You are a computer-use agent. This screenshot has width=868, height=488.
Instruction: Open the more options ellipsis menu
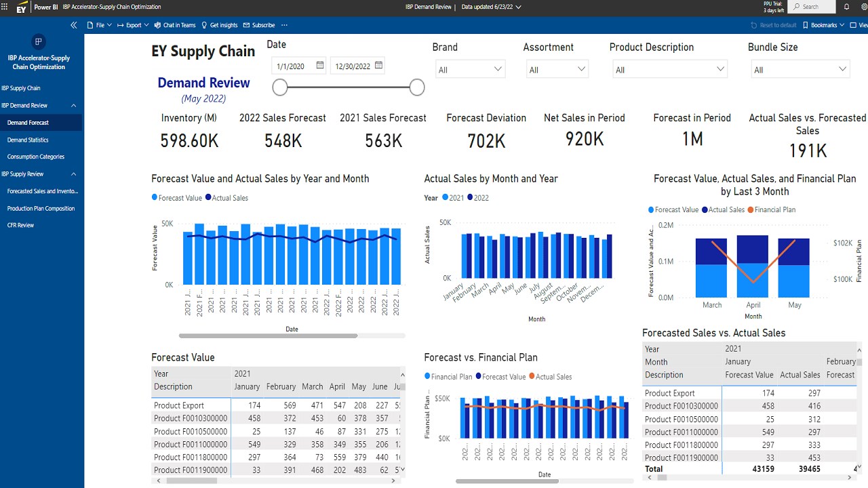tap(283, 24)
